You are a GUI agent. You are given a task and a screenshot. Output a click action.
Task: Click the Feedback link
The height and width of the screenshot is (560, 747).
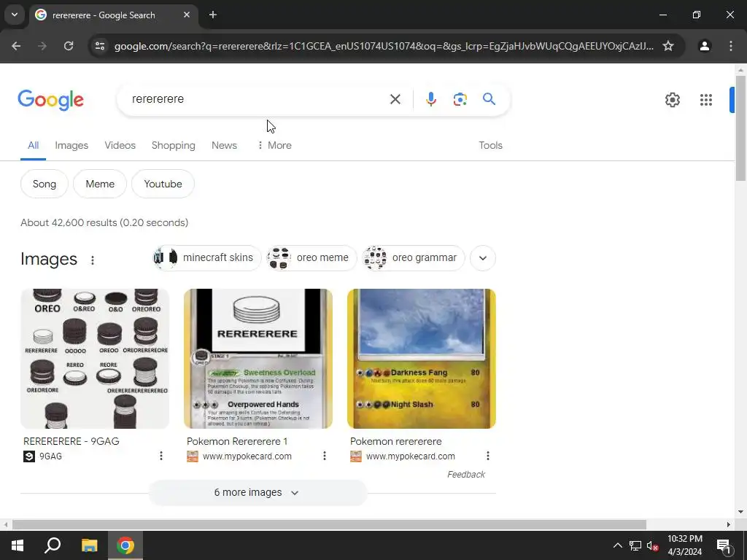466,474
